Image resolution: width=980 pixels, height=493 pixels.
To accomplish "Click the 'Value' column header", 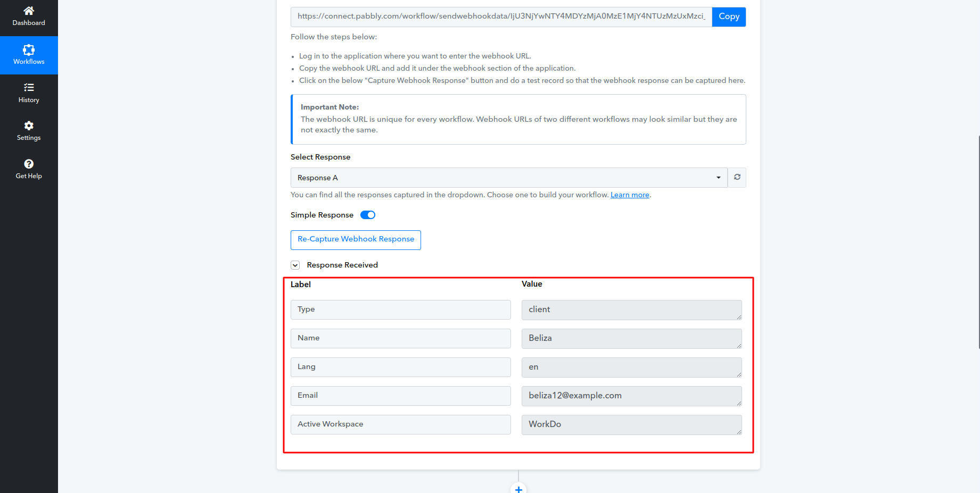I will (x=532, y=284).
